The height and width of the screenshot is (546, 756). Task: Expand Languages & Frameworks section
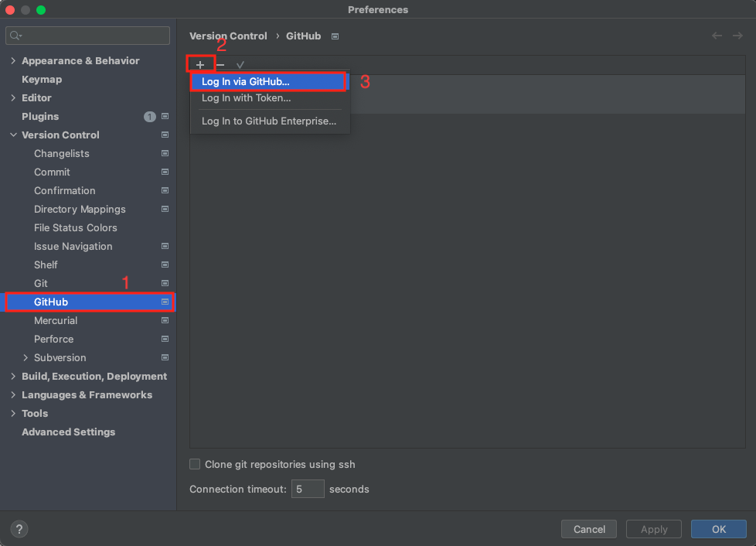pos(13,395)
